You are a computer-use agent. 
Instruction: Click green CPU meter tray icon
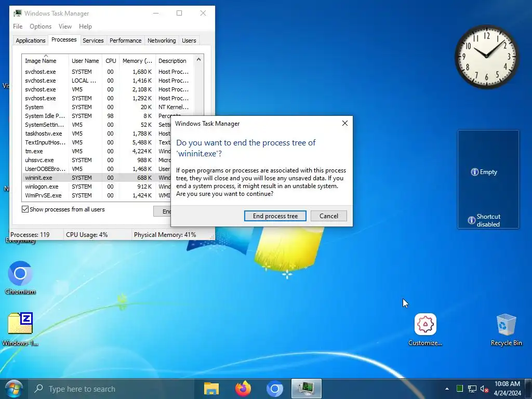click(x=460, y=389)
